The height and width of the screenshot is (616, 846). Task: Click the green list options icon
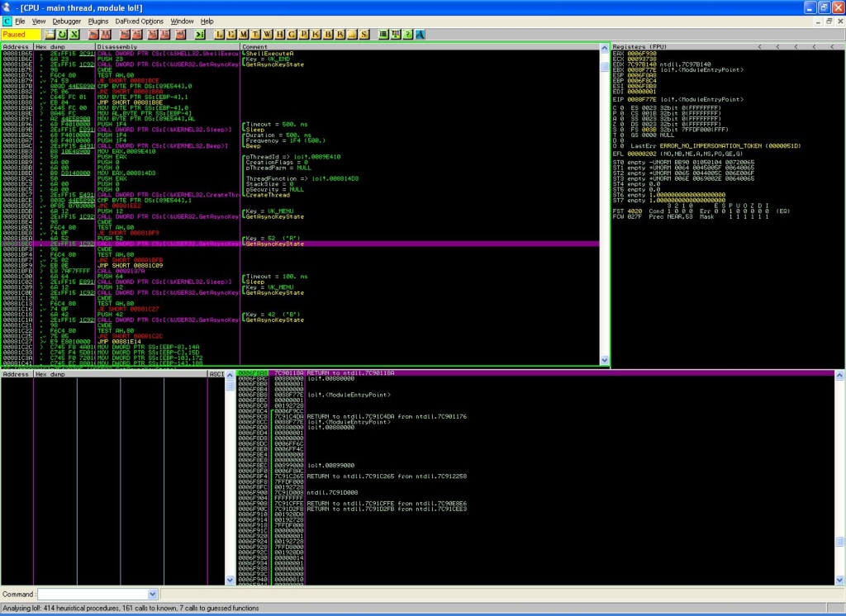pyautogui.click(x=383, y=35)
